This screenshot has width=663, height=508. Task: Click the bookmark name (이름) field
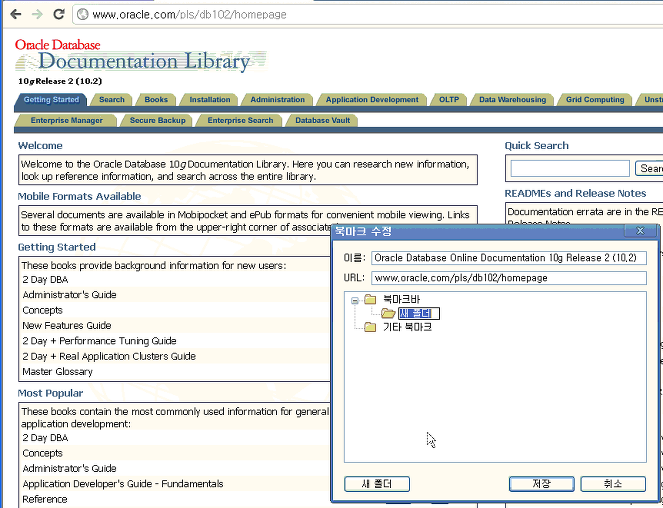point(509,258)
